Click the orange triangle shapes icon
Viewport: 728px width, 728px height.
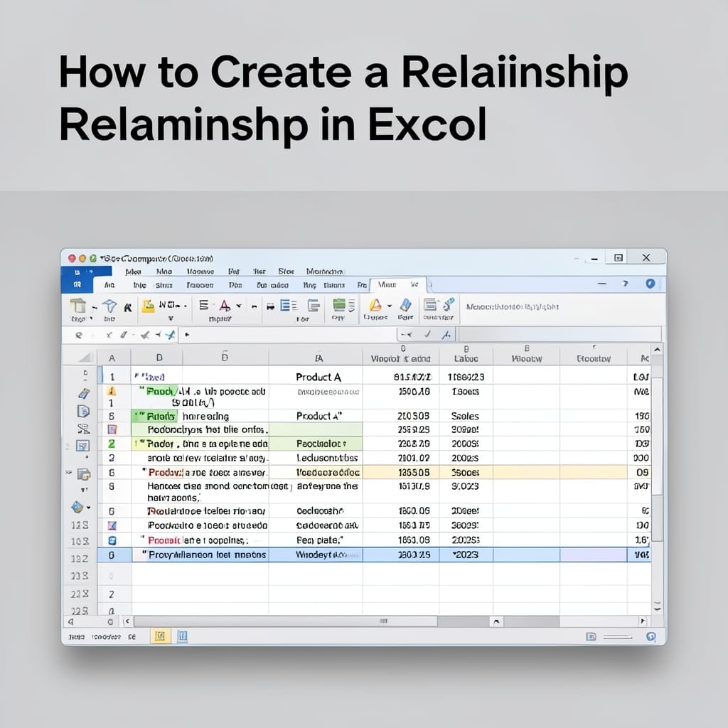click(375, 305)
